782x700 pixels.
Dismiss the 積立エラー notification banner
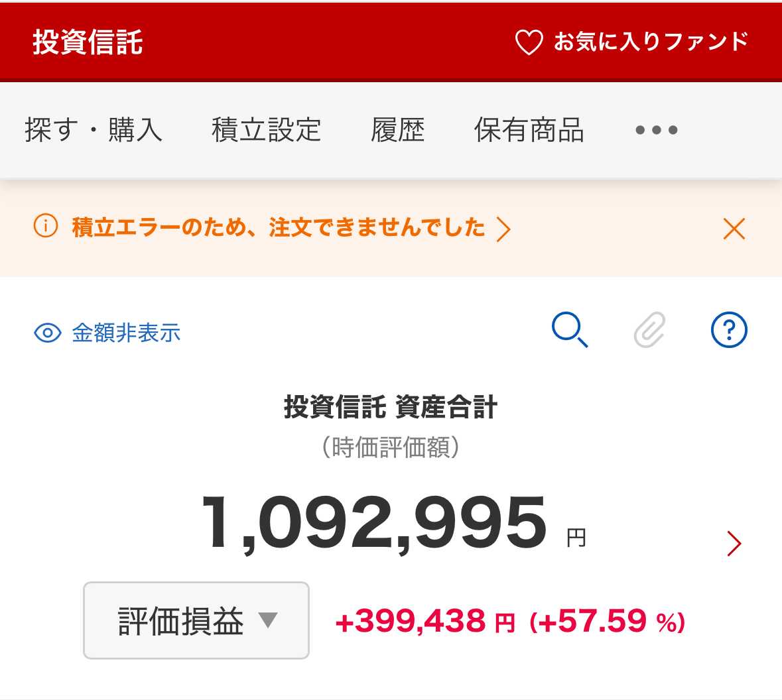pyautogui.click(x=734, y=229)
